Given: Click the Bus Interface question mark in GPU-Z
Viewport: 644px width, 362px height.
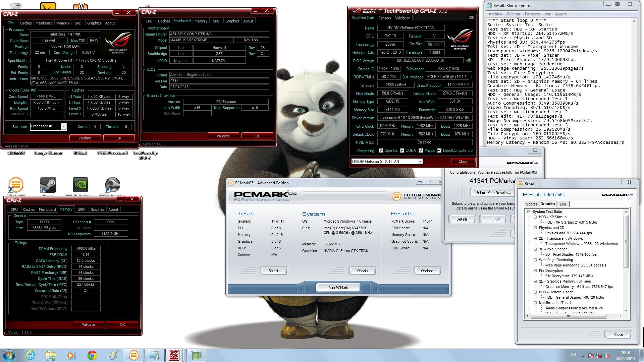Looking at the screenshot, I should pyautogui.click(x=471, y=77).
